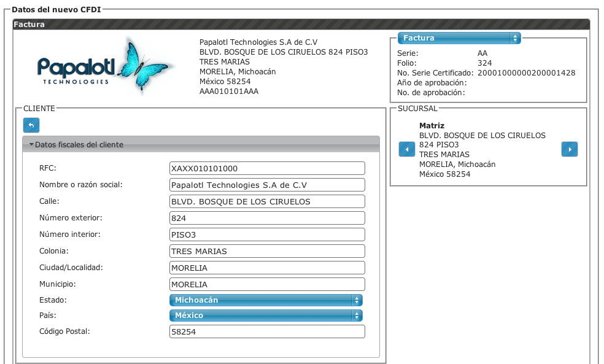Click the Calle input field

[x=267, y=201]
